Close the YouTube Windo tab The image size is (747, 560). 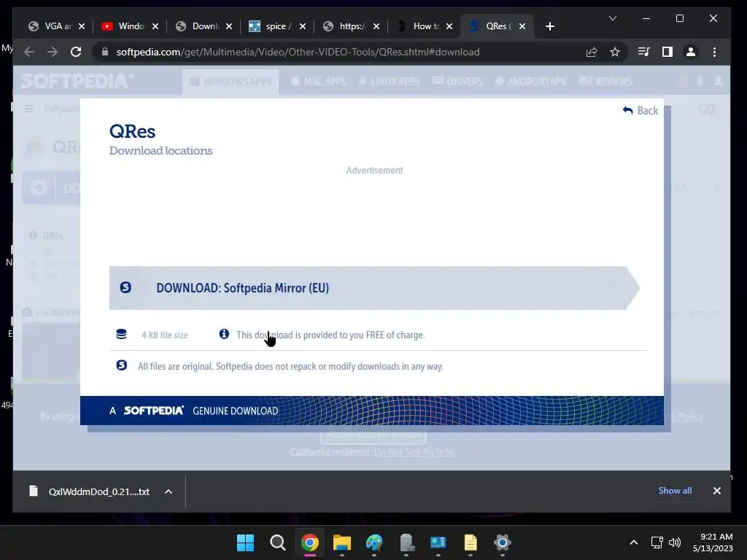click(155, 26)
